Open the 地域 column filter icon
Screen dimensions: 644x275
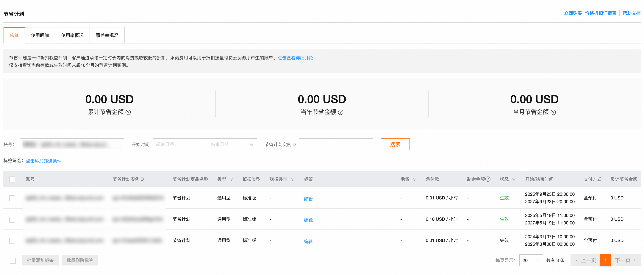415,179
